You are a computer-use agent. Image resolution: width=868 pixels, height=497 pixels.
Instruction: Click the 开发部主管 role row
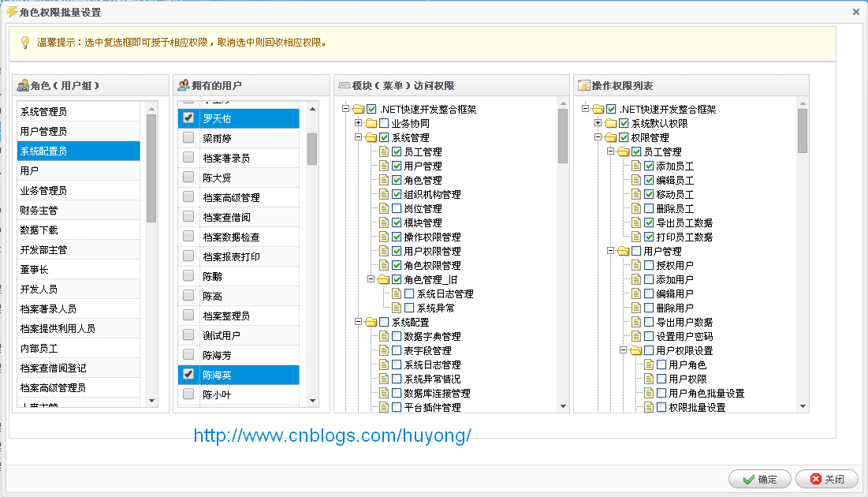[79, 250]
